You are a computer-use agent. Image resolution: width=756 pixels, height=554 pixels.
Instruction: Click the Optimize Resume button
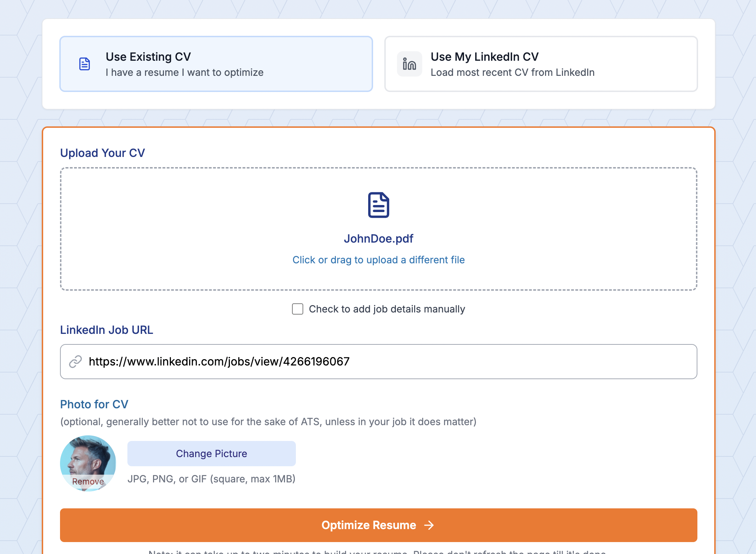point(378,525)
